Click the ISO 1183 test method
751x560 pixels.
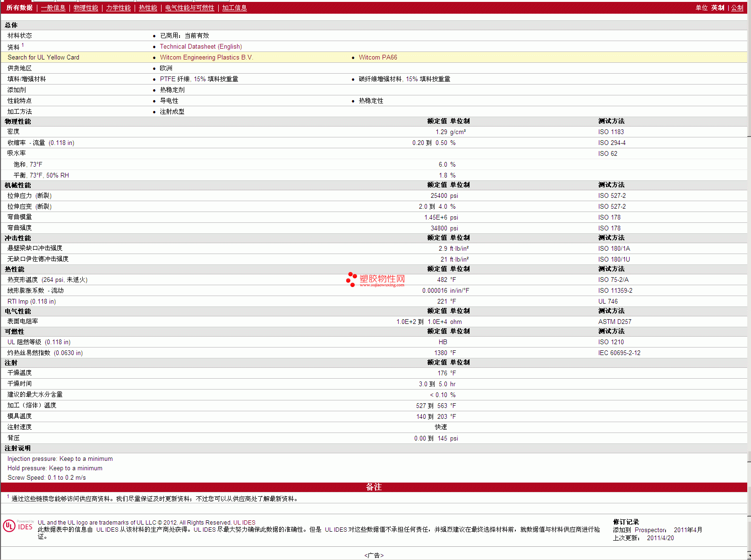click(x=611, y=132)
